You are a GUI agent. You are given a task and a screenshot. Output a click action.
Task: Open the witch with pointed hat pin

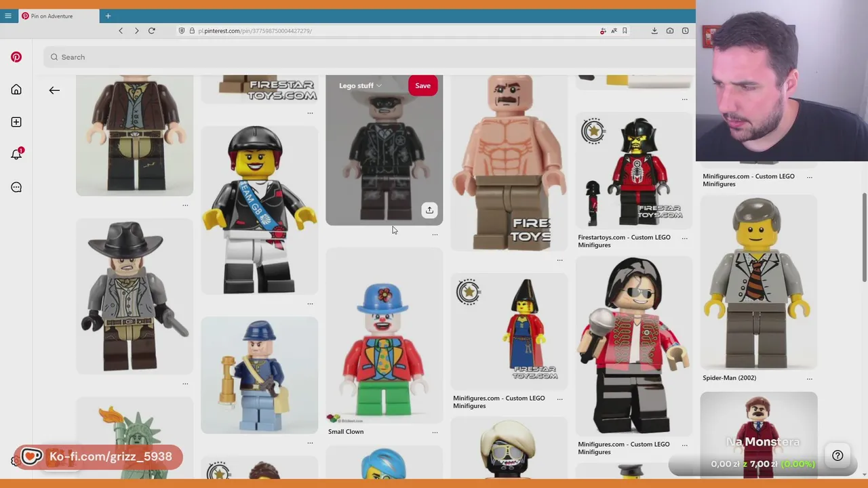(509, 331)
